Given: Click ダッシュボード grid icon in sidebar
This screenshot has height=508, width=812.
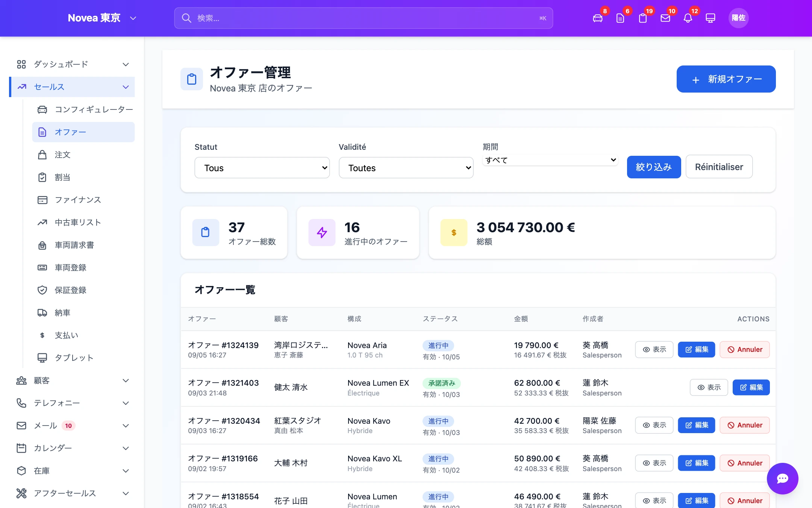Looking at the screenshot, I should [x=21, y=64].
